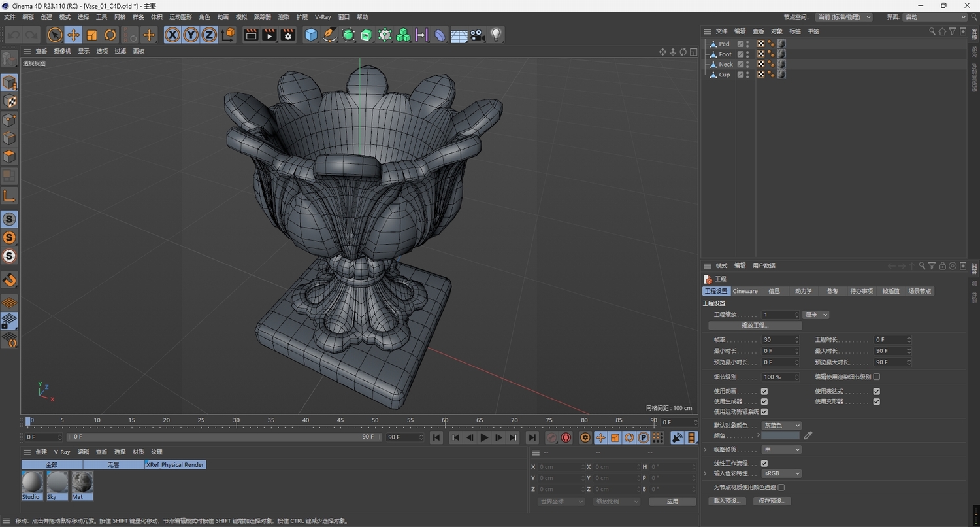Switch to the 动力学 tab
The image size is (980, 527).
click(x=803, y=291)
